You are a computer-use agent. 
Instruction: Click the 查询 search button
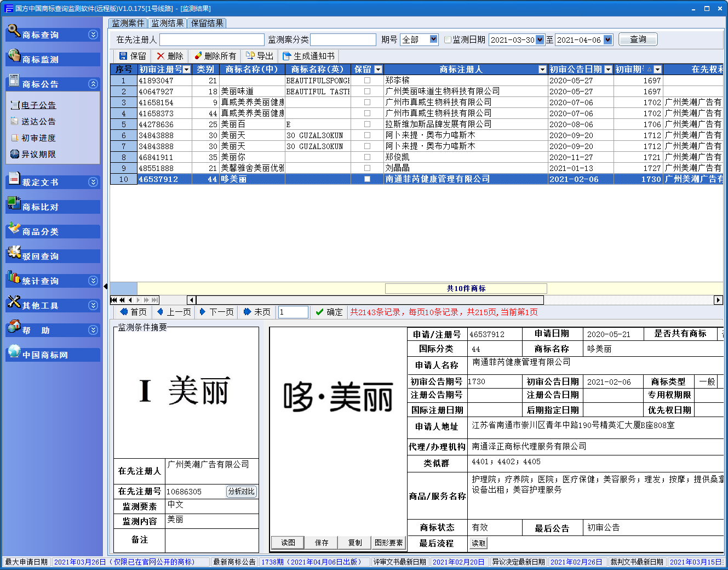638,39
